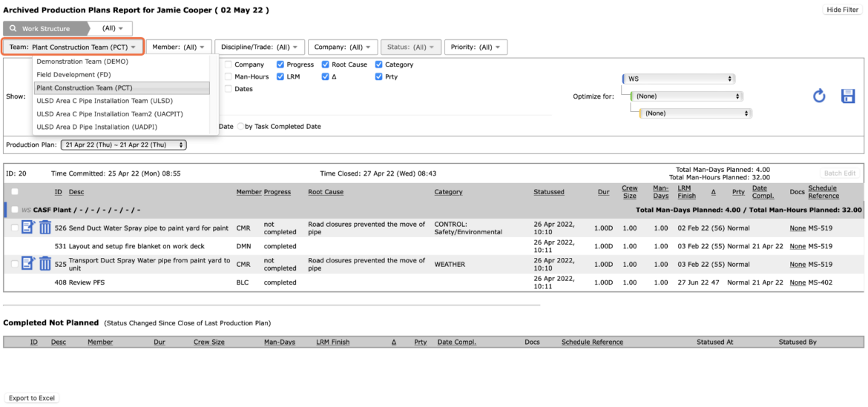Choose Plant Construction Team (PCT) option
This screenshot has height=407, width=868.
122,88
